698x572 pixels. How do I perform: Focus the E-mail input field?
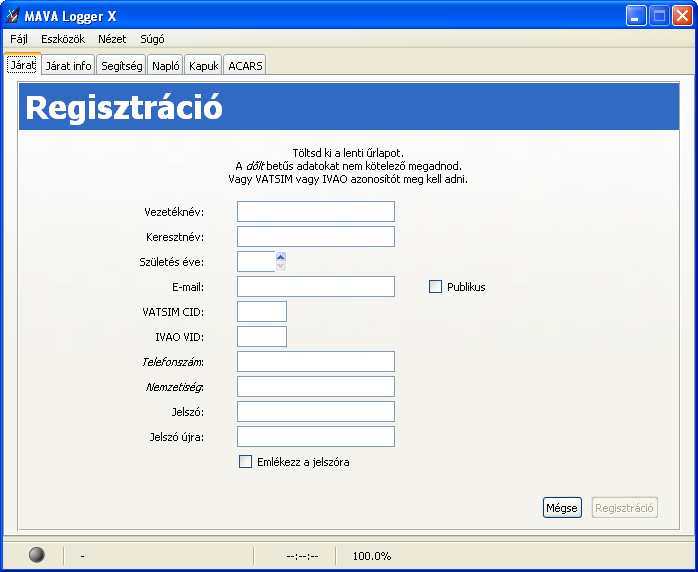pyautogui.click(x=316, y=286)
